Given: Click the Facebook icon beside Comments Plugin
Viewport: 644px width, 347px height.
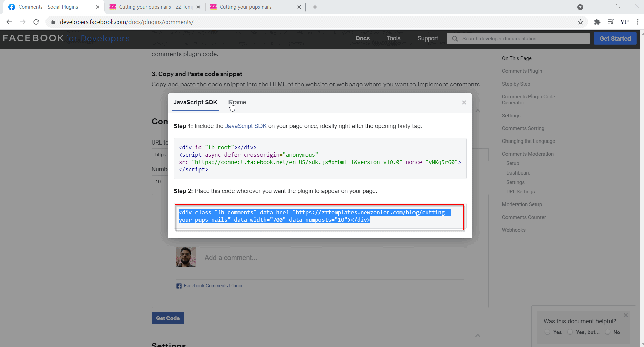Looking at the screenshot, I should pos(179,286).
